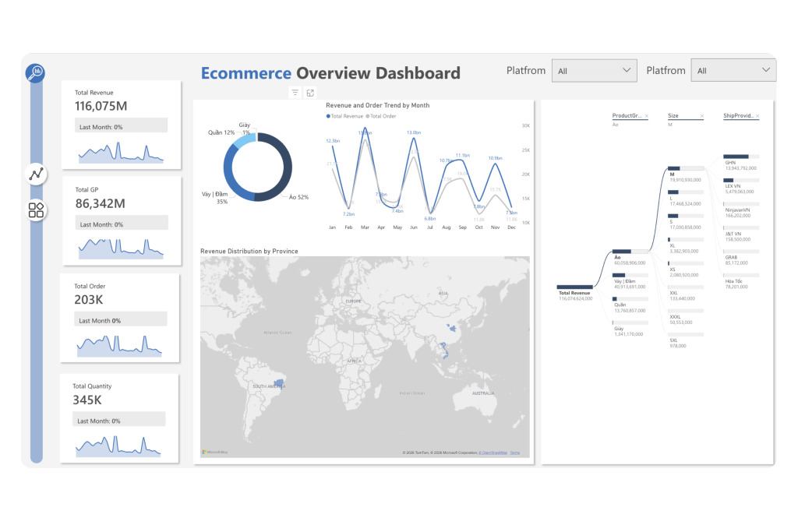Remove the ShipProvider level with its X

click(757, 116)
